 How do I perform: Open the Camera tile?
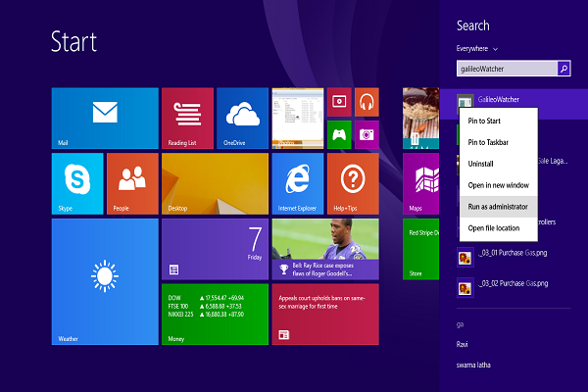click(x=367, y=134)
